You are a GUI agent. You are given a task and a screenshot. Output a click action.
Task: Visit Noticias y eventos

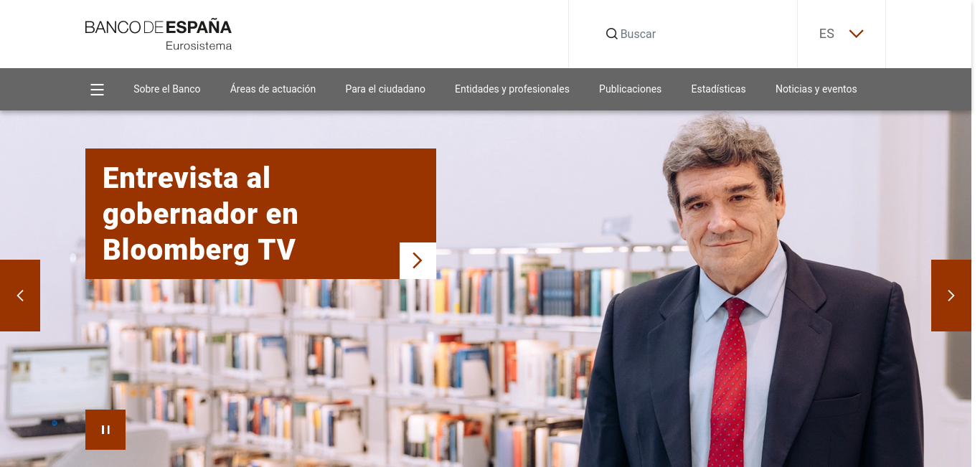click(816, 89)
